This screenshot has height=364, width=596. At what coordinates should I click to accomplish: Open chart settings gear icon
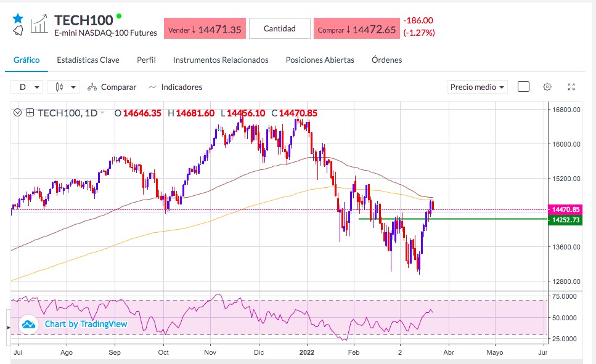pos(547,87)
